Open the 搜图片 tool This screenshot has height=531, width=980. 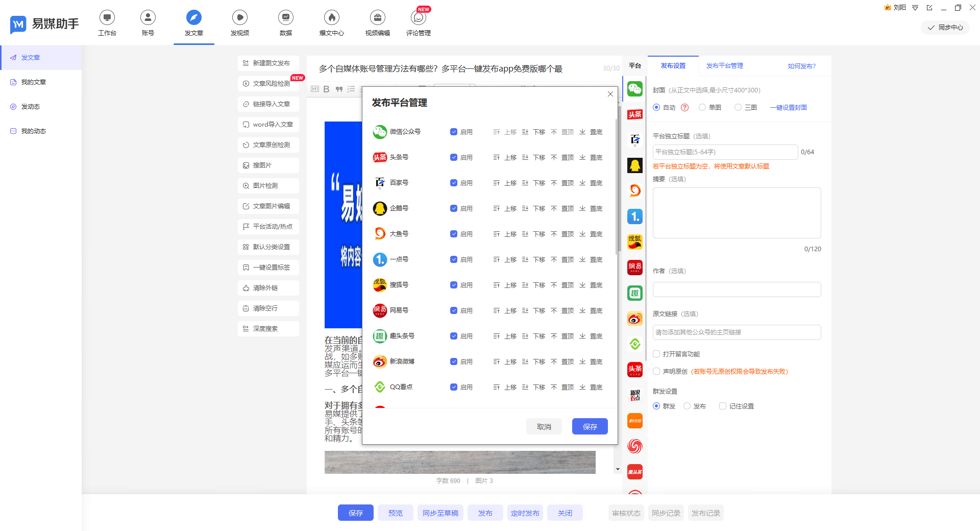click(268, 165)
